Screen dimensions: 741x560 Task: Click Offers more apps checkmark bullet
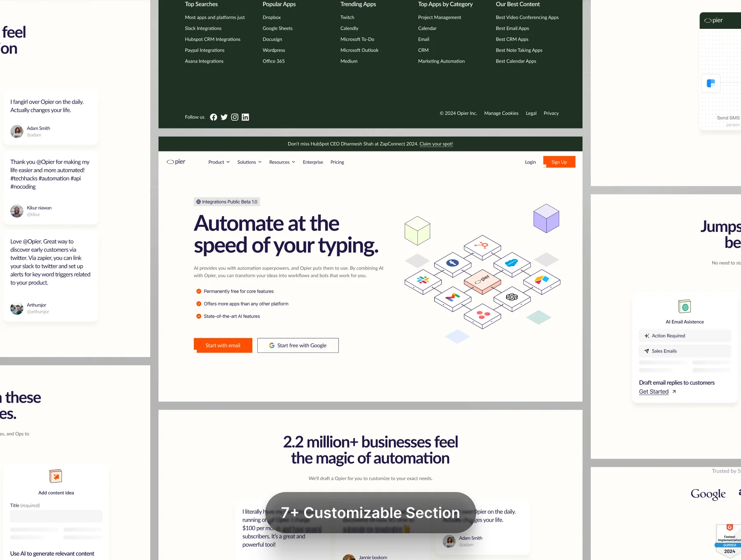coord(198,304)
